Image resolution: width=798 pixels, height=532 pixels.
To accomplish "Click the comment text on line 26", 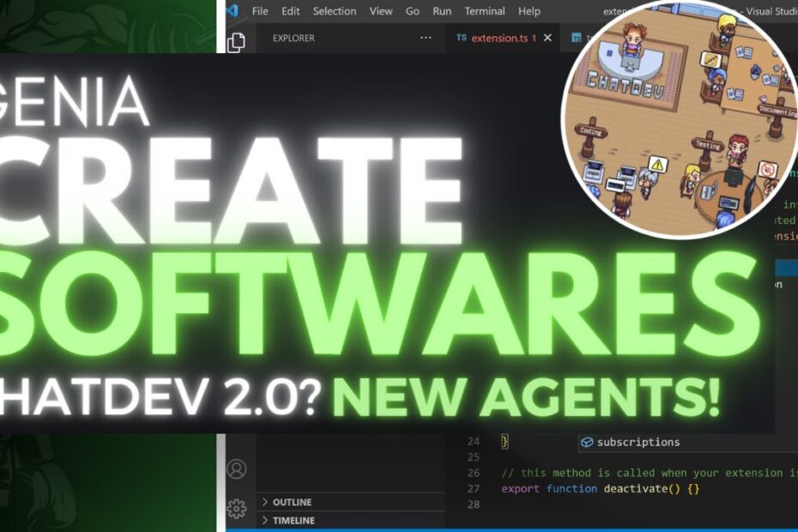I will (650, 473).
